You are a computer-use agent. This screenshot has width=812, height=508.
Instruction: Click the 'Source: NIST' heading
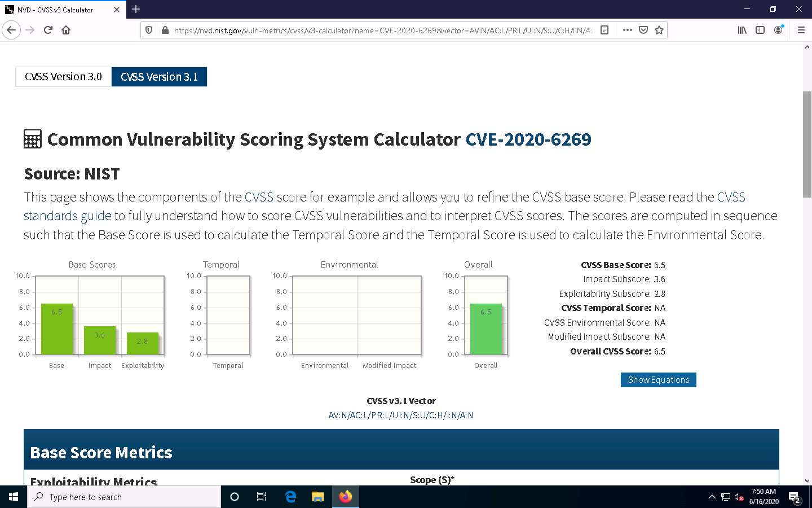tap(72, 174)
